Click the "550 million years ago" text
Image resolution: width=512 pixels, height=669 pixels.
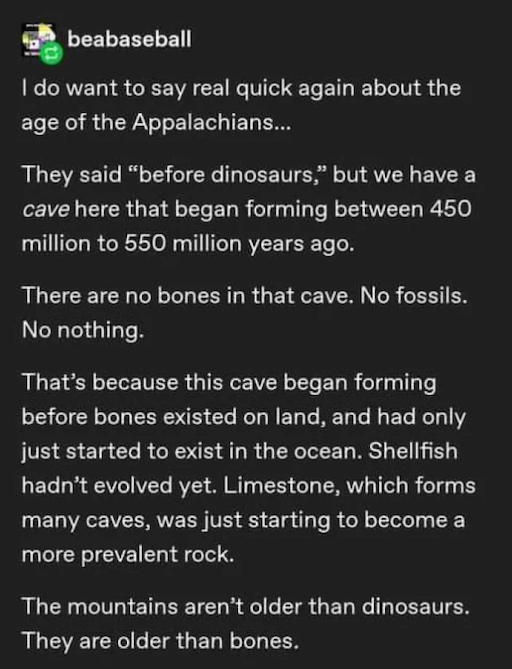[239, 244]
